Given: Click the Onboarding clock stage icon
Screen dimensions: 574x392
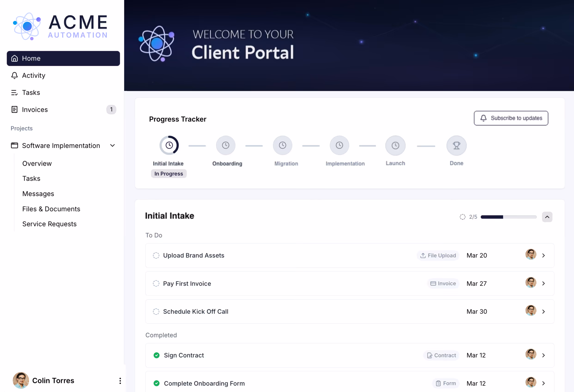Looking at the screenshot, I should tap(226, 145).
